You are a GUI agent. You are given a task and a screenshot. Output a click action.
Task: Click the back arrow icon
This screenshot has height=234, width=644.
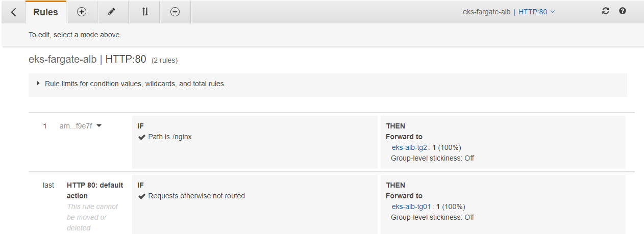click(14, 12)
